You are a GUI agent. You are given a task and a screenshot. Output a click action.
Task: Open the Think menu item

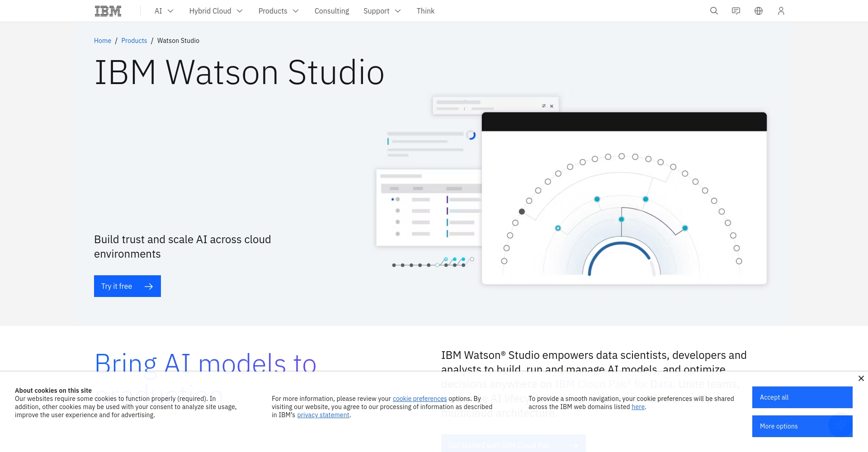(425, 10)
